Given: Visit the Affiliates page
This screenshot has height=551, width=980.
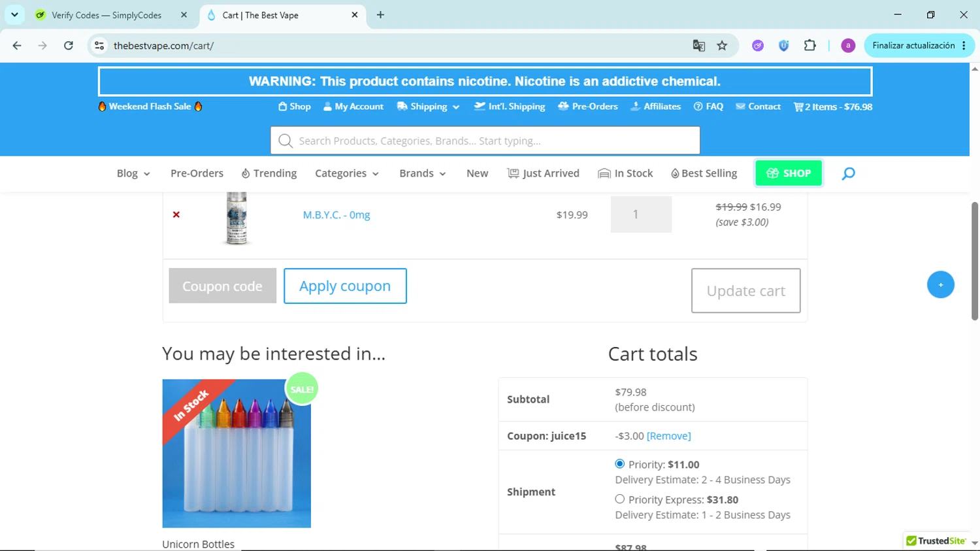Looking at the screenshot, I should pyautogui.click(x=656, y=107).
